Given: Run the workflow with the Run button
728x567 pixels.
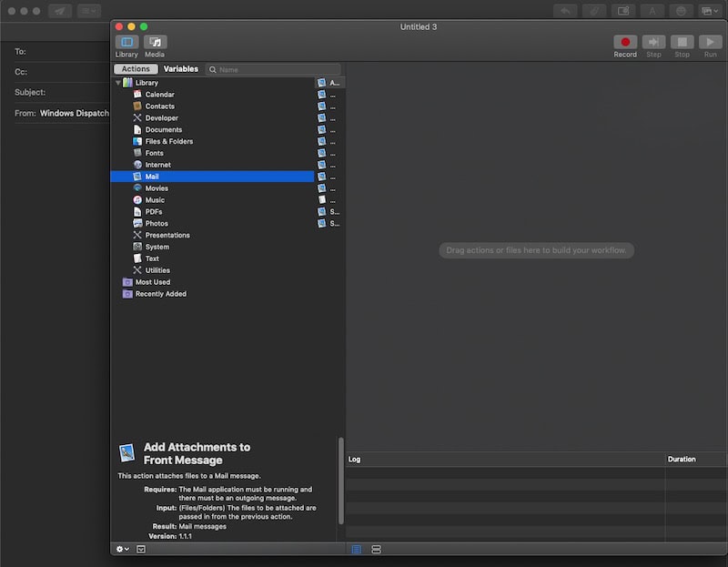Looking at the screenshot, I should (710, 42).
